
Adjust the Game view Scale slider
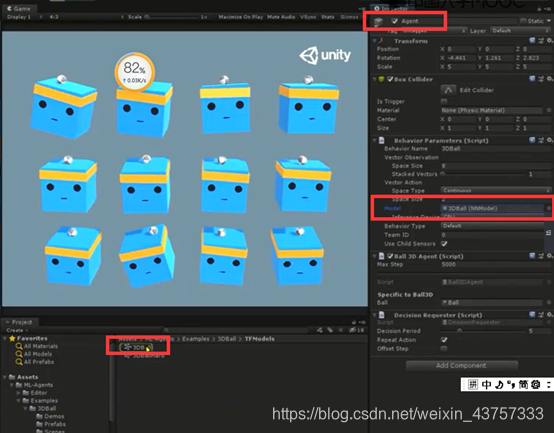point(171,17)
